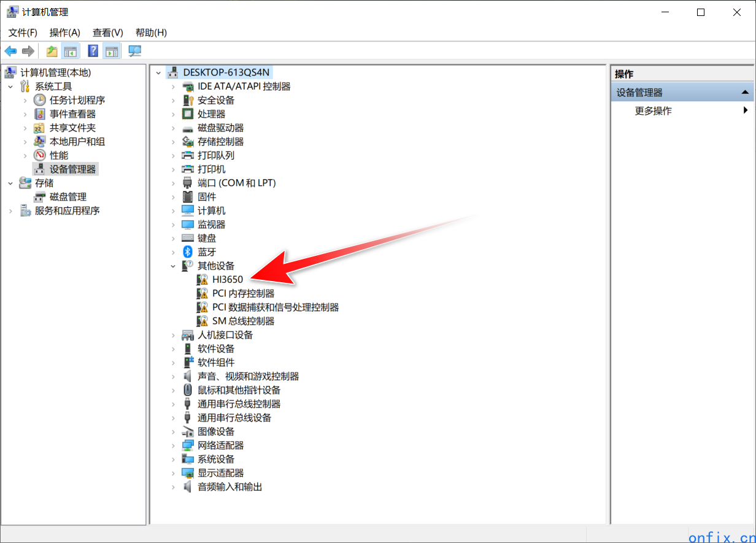This screenshot has width=756, height=543.
Task: Click the Up one level folder icon
Action: coord(52,51)
